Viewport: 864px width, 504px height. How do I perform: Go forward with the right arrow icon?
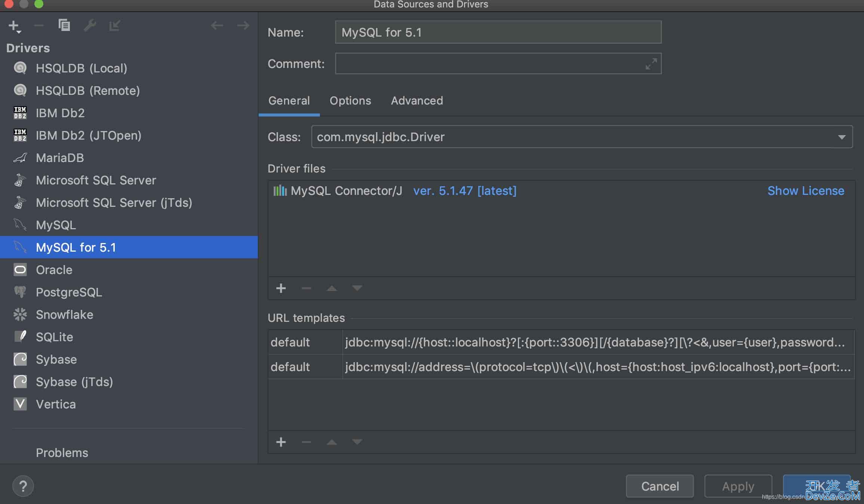coord(243,25)
